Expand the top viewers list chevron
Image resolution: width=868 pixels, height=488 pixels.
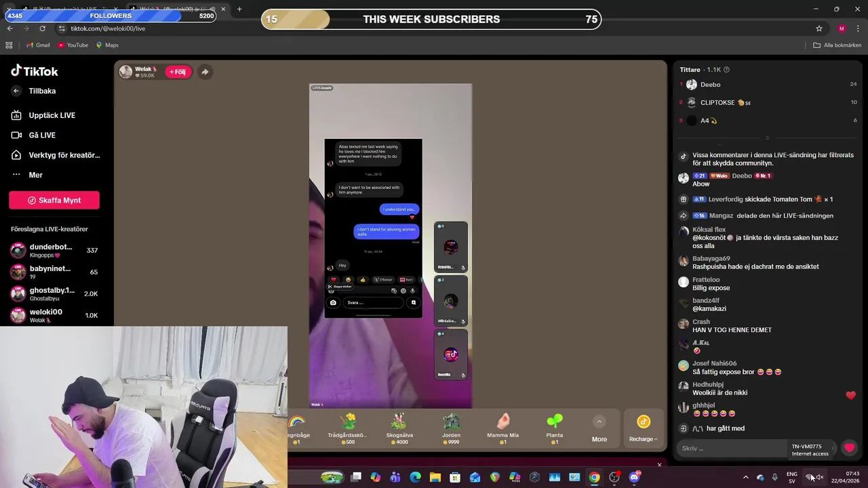pos(767,138)
